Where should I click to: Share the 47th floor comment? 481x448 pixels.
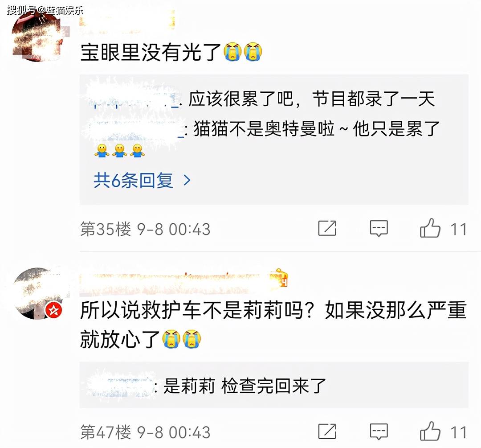pos(327,432)
